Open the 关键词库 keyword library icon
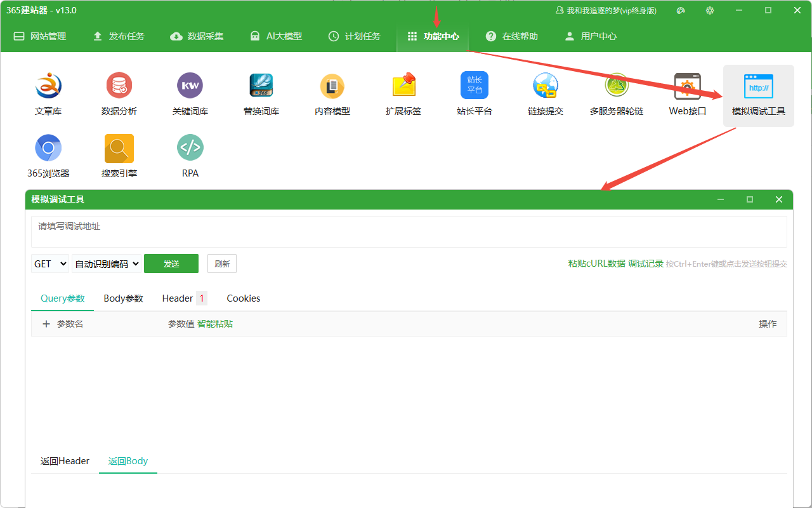 point(190,94)
